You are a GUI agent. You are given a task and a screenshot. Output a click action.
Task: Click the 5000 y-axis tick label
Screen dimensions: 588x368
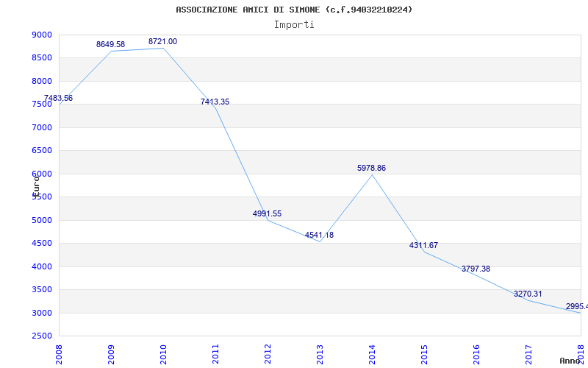42,220
